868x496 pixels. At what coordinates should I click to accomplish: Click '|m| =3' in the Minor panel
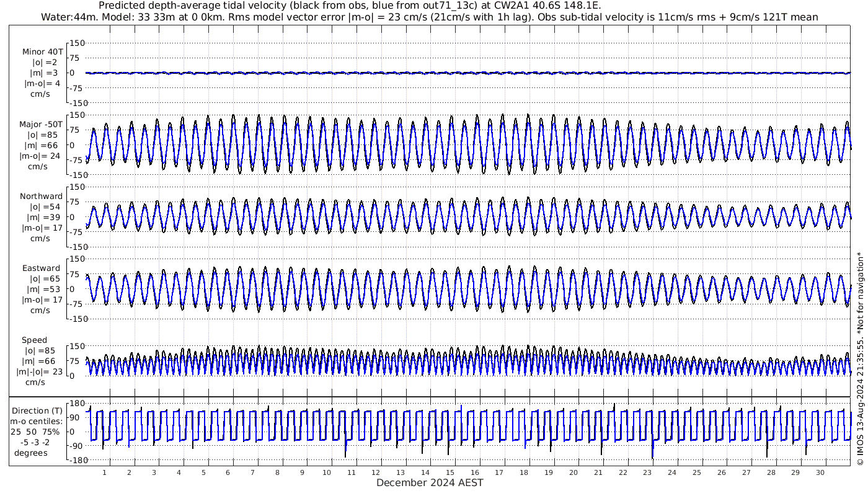(x=45, y=73)
